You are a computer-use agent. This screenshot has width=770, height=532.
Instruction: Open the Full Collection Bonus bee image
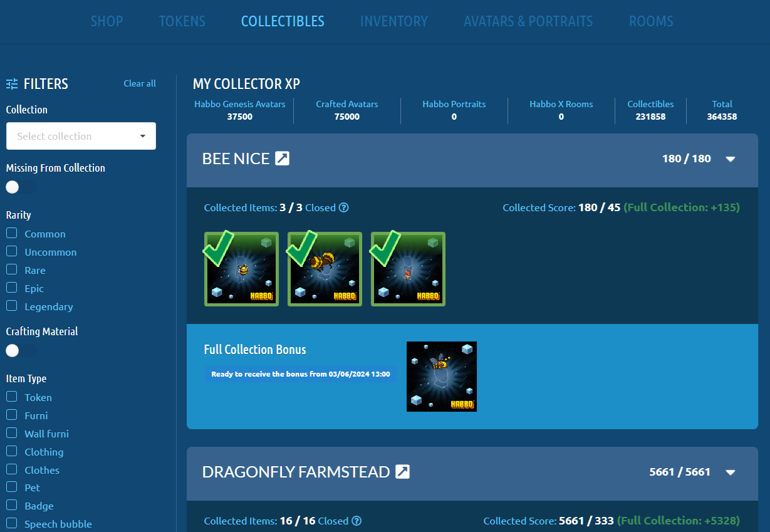(442, 377)
